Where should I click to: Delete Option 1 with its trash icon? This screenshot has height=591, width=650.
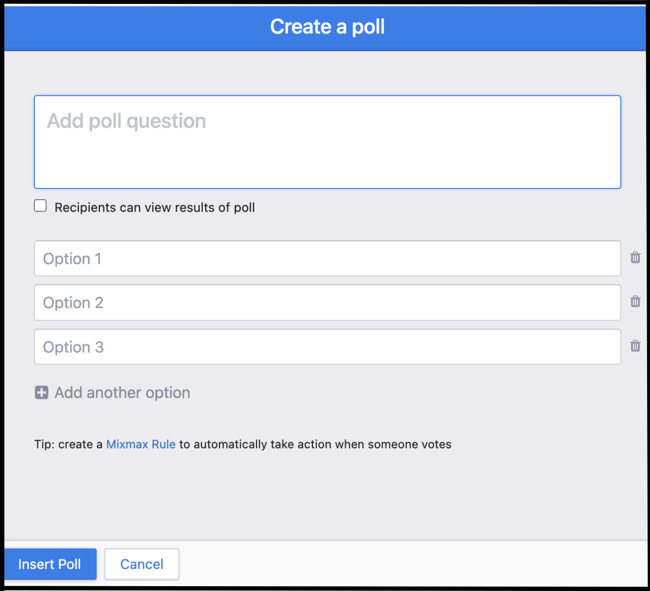635,258
